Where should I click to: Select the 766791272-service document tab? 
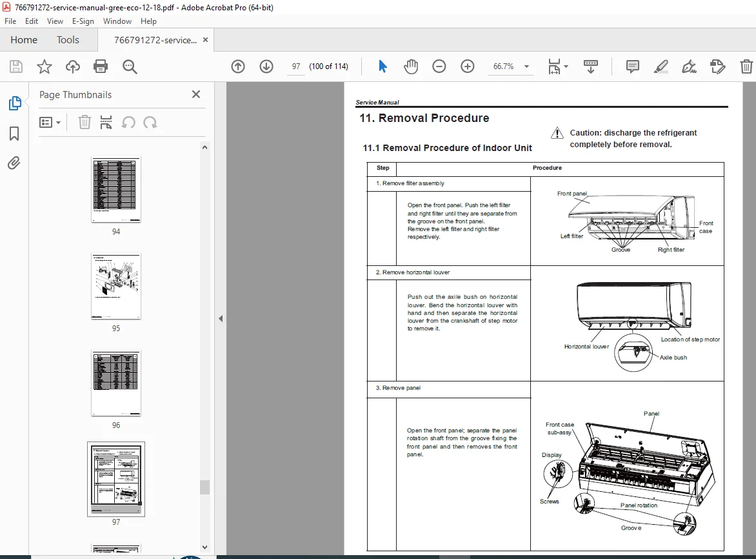pyautogui.click(x=155, y=40)
